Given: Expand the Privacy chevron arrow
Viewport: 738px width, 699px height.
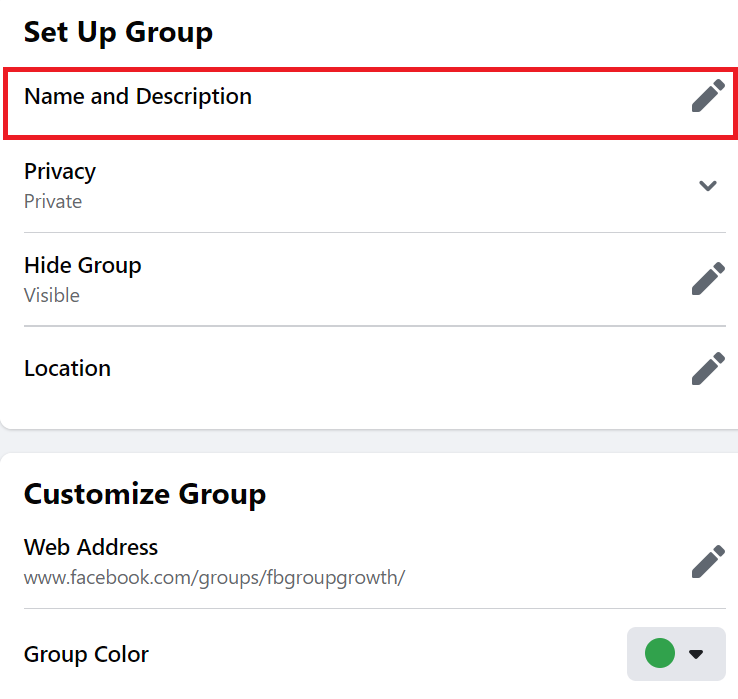Looking at the screenshot, I should click(708, 185).
